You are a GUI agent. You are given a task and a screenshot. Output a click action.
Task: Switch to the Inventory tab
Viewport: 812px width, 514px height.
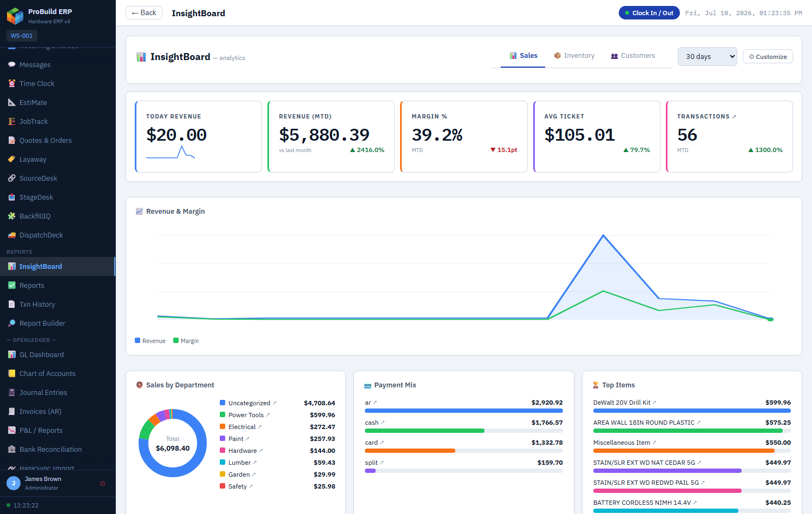click(x=574, y=56)
